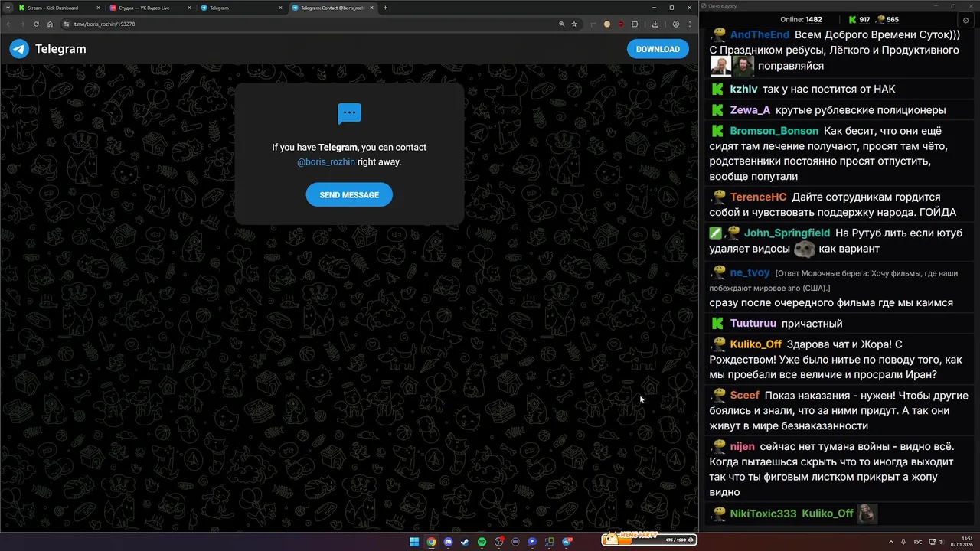This screenshot has width=980, height=551.
Task: Click the first Kuliko_Off username, before Здарова чат
Action: (x=756, y=344)
